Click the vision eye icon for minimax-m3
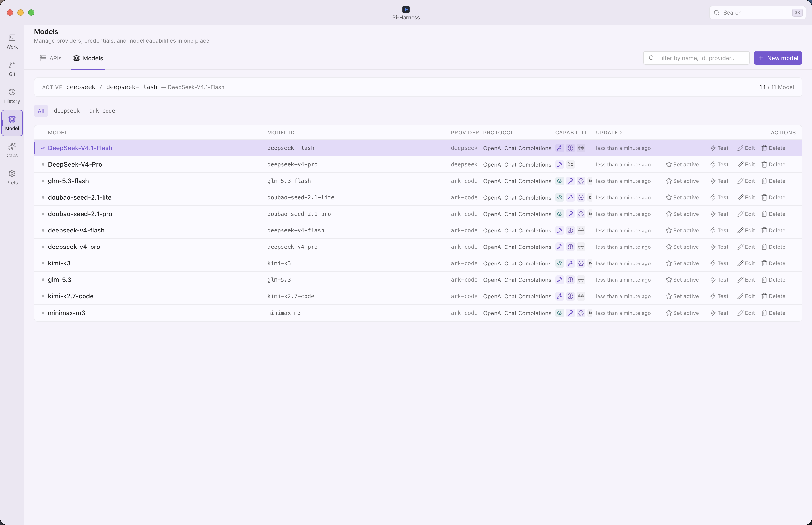This screenshot has width=812, height=525. [559, 313]
